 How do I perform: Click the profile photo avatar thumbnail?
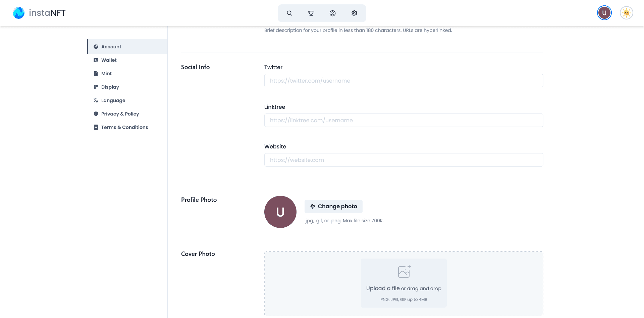[280, 212]
